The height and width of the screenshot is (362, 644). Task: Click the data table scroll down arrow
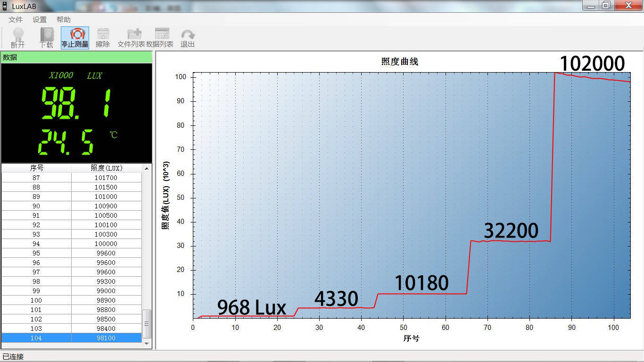pos(147,344)
